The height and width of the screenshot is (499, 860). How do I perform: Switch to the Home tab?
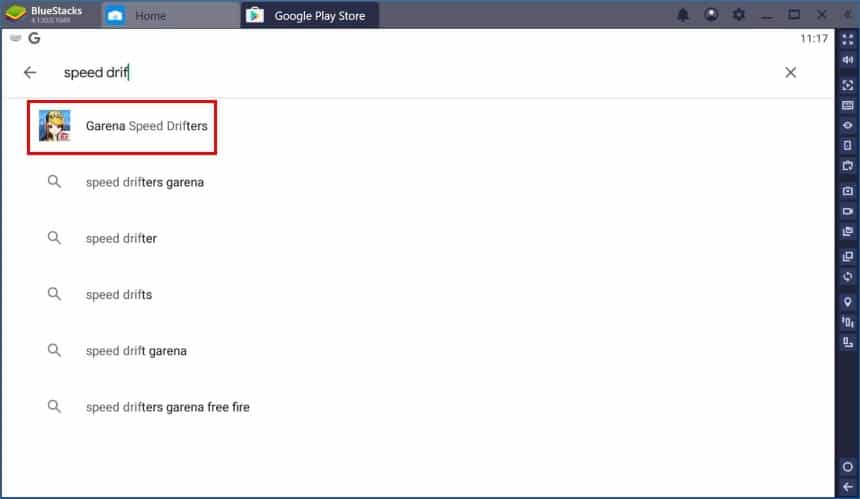pos(171,15)
